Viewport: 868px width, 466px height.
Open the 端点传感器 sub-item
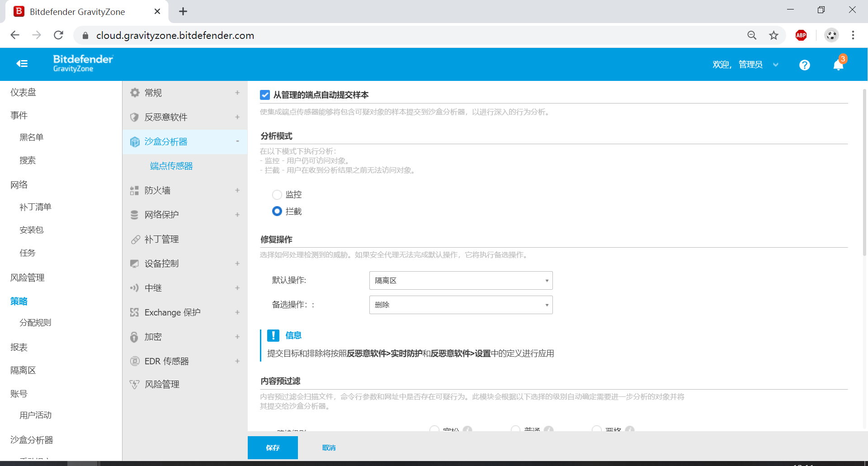(171, 166)
